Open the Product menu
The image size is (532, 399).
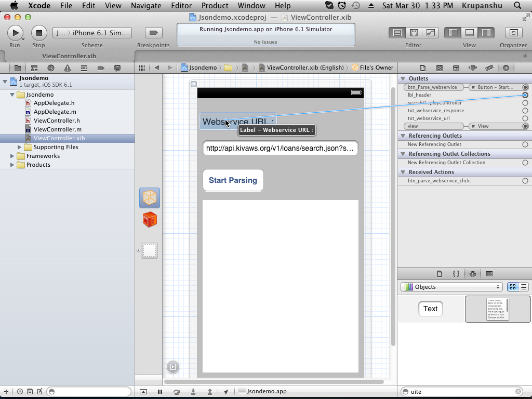[215, 6]
